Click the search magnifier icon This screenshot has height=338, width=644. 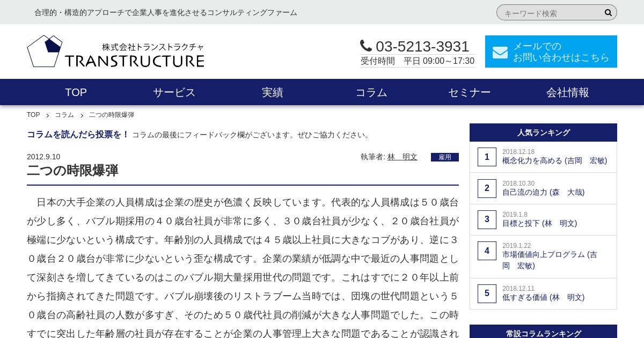point(608,13)
